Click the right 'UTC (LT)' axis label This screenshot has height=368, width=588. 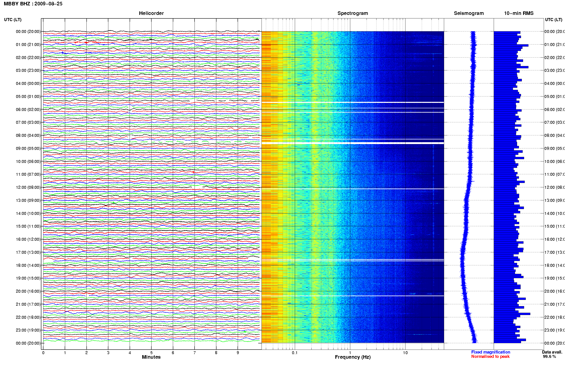click(x=553, y=20)
